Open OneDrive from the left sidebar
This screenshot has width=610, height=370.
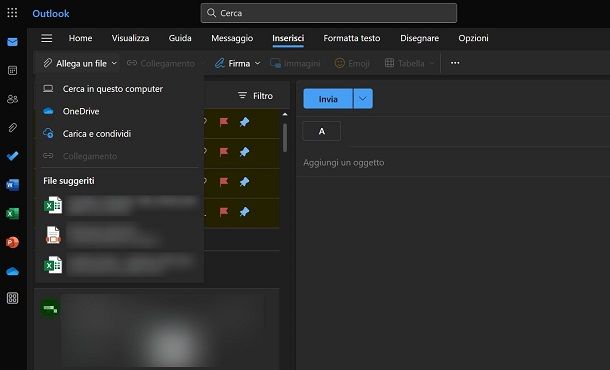[x=12, y=271]
